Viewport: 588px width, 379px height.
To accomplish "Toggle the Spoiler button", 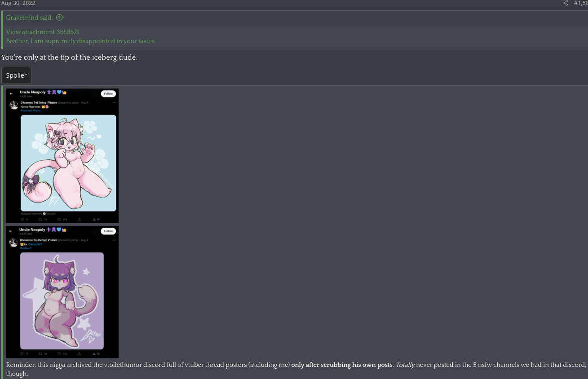I will (17, 75).
